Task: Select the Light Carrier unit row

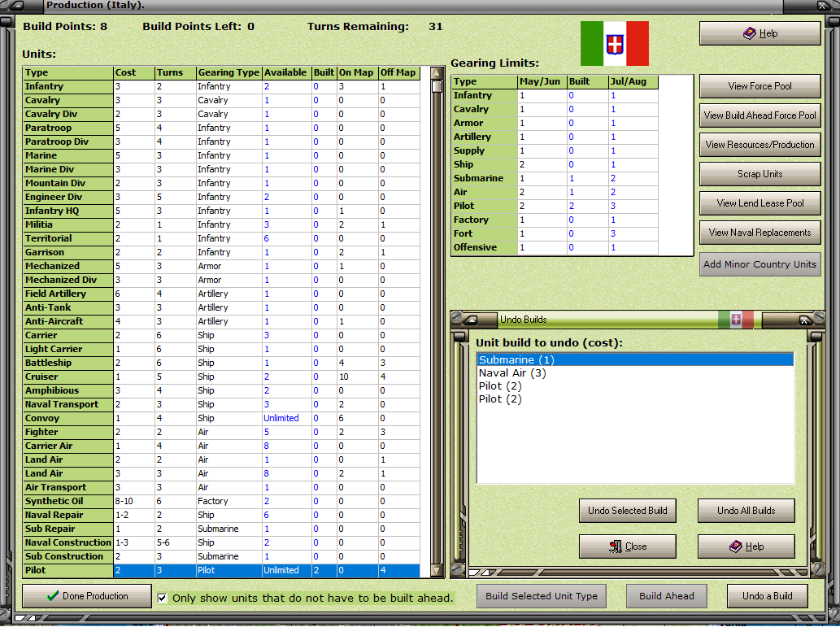Action: coord(221,349)
